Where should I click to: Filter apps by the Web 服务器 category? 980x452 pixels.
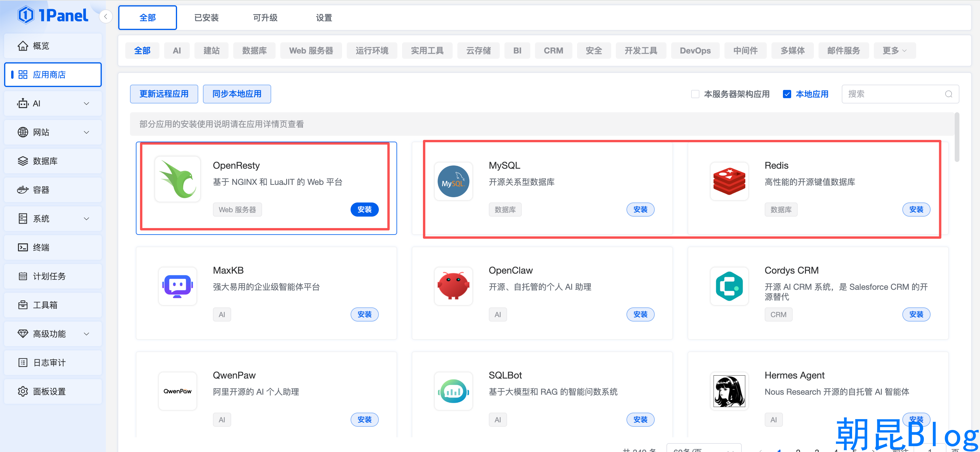(311, 51)
